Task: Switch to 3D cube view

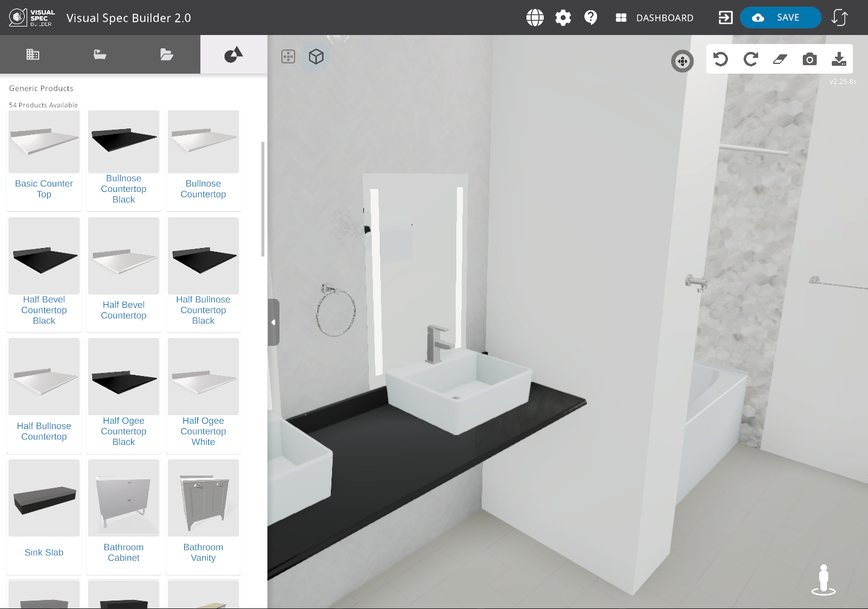Action: (x=316, y=57)
